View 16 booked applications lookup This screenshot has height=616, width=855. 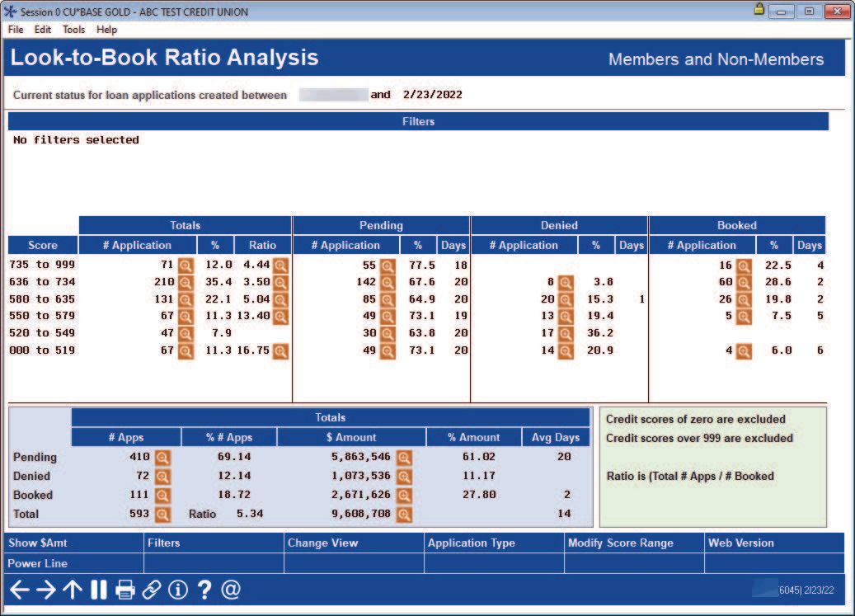pos(744,266)
